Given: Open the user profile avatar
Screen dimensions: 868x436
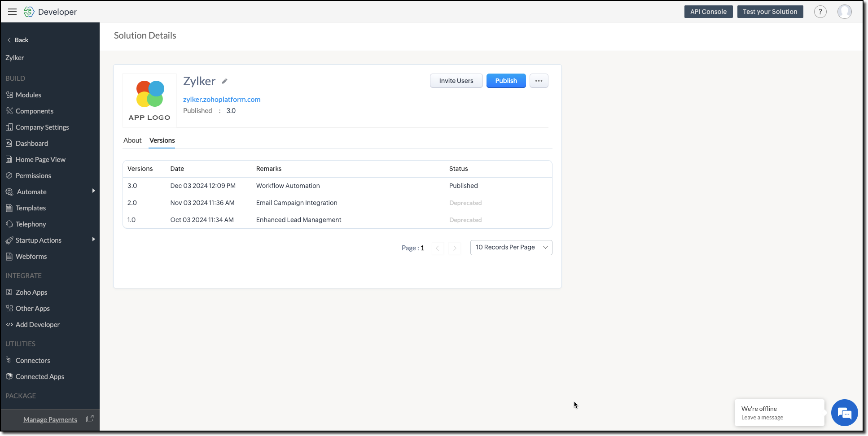Looking at the screenshot, I should pyautogui.click(x=844, y=12).
